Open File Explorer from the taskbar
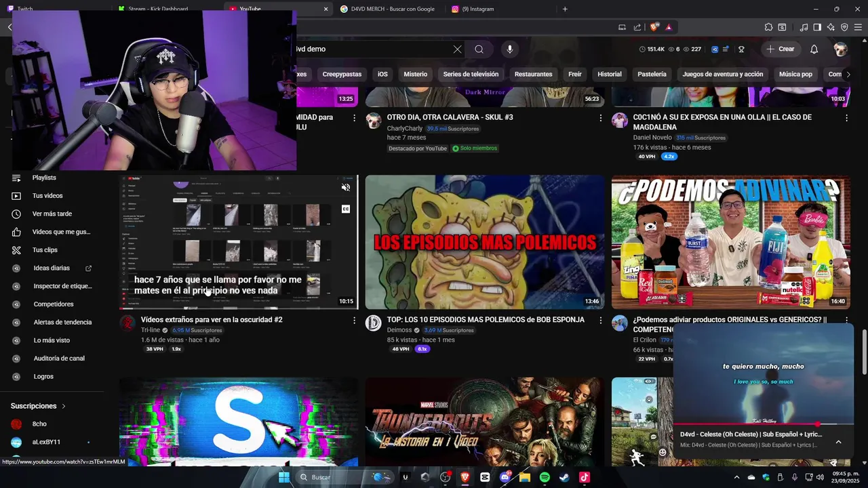868x488 pixels. pyautogui.click(x=525, y=477)
